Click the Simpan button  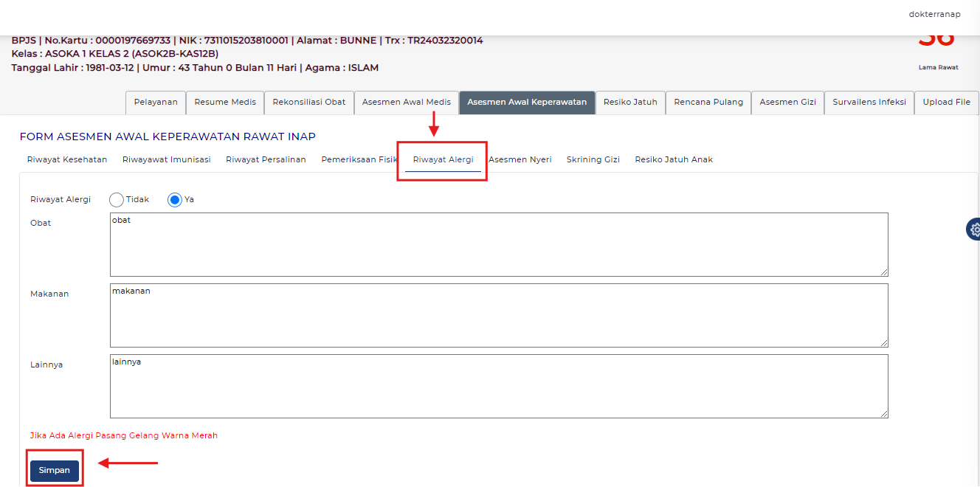click(55, 471)
